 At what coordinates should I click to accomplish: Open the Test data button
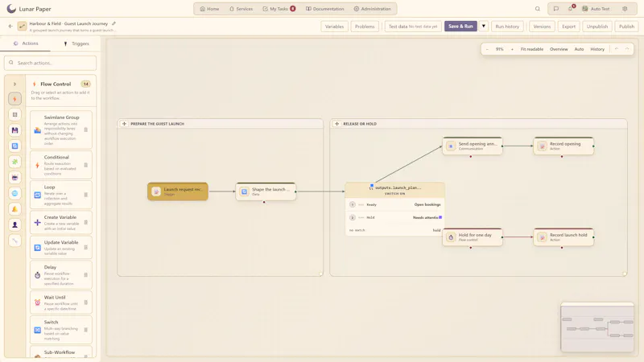tap(413, 27)
